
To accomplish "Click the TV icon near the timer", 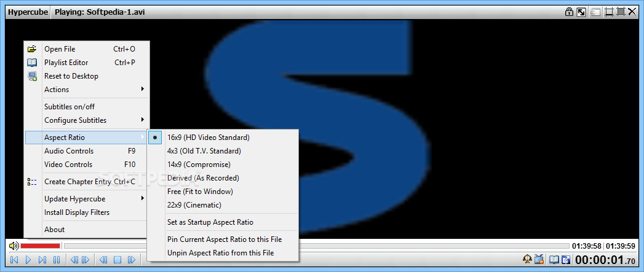I will pyautogui.click(x=539, y=259).
